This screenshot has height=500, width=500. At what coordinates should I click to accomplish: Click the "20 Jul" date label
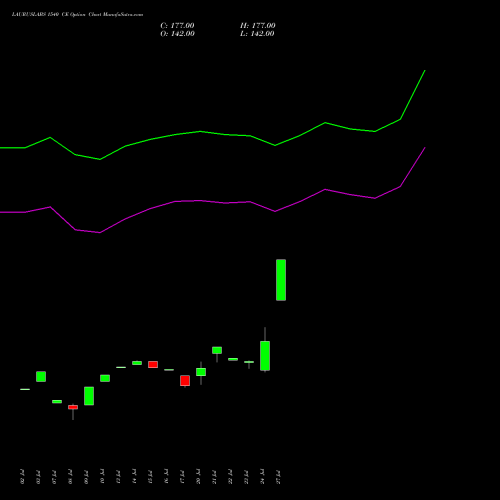point(199,477)
